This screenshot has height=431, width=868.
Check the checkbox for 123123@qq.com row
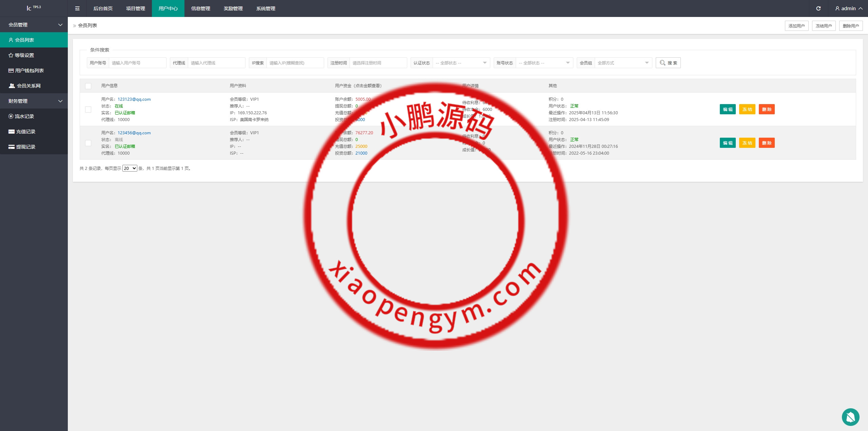(88, 110)
